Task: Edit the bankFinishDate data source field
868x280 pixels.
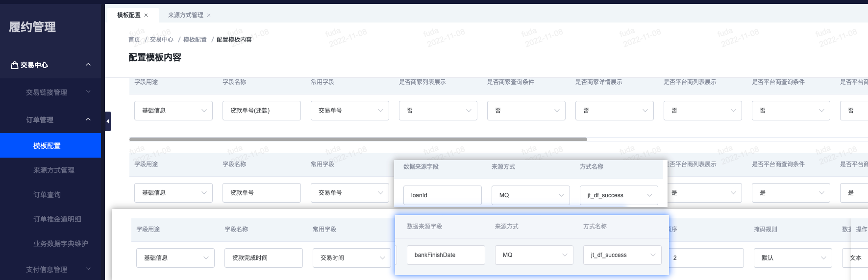Action: pos(446,255)
